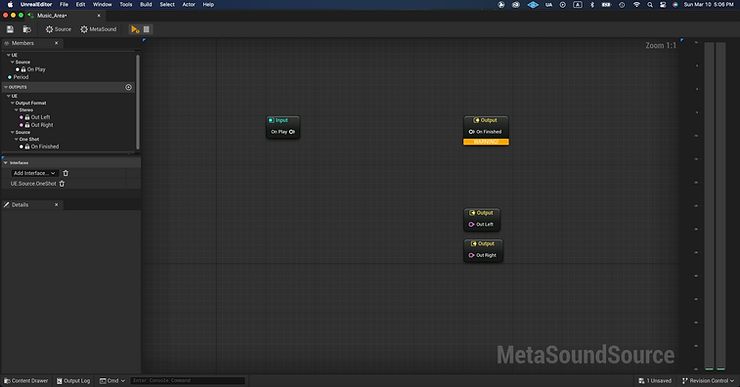The image size is (740, 387).
Task: Open the Revision Control menu
Action: 708,381
